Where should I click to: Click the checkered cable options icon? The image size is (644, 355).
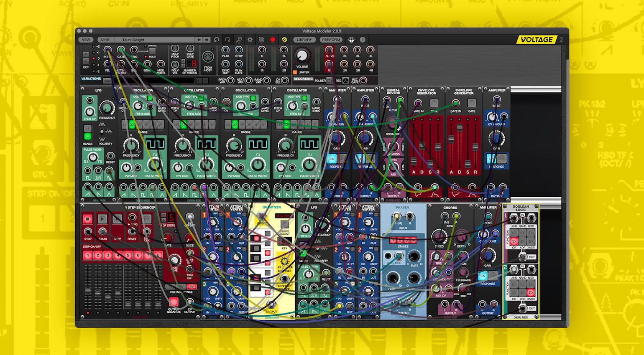tap(261, 40)
